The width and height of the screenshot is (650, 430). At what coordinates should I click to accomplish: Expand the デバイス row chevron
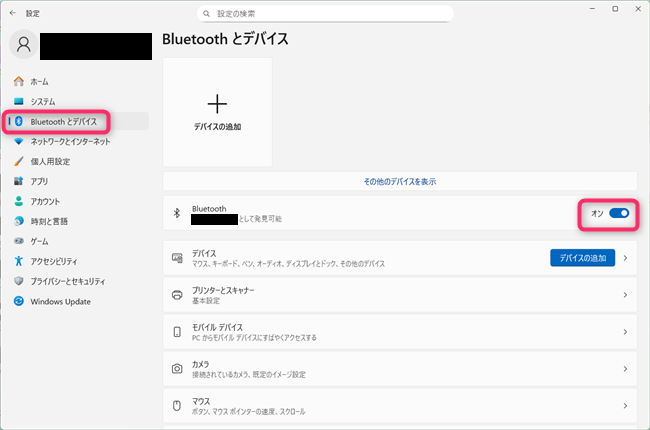[625, 258]
